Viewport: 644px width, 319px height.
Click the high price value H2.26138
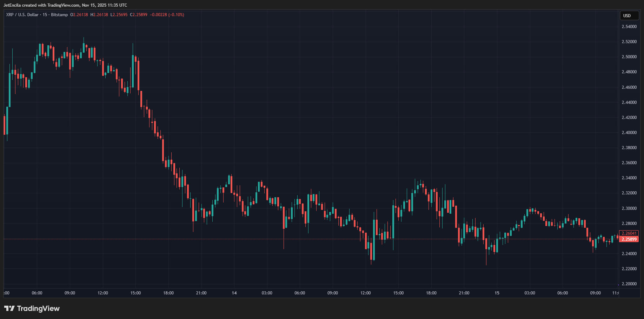click(x=99, y=15)
